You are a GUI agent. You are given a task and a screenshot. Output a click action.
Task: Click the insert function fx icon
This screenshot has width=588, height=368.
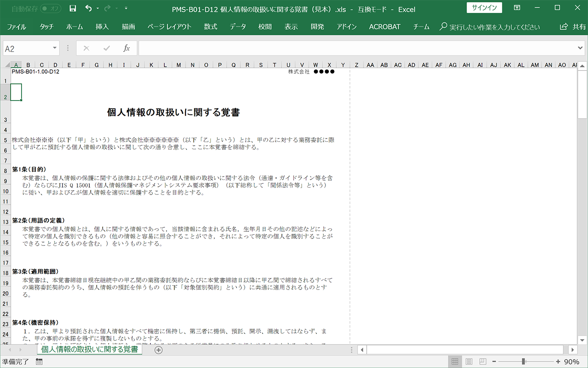[x=126, y=48]
